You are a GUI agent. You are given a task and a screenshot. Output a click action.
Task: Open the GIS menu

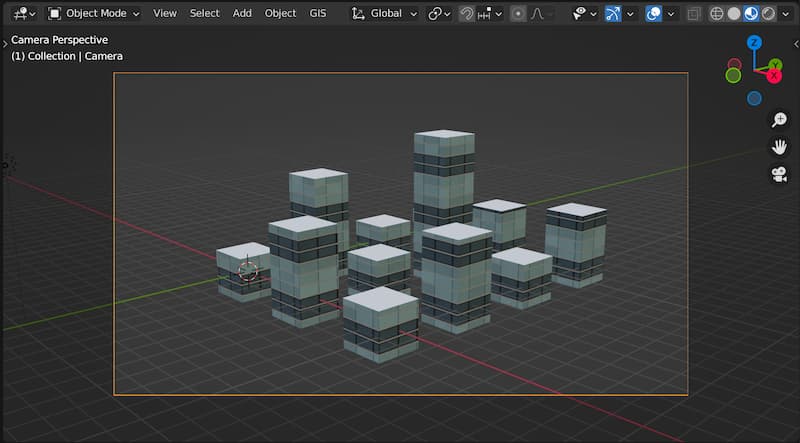tap(318, 14)
